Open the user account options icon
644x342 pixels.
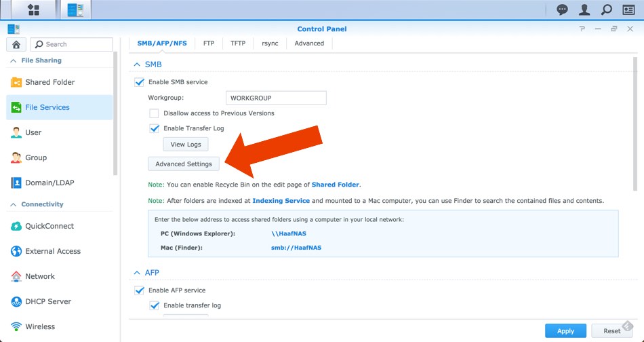tap(584, 9)
